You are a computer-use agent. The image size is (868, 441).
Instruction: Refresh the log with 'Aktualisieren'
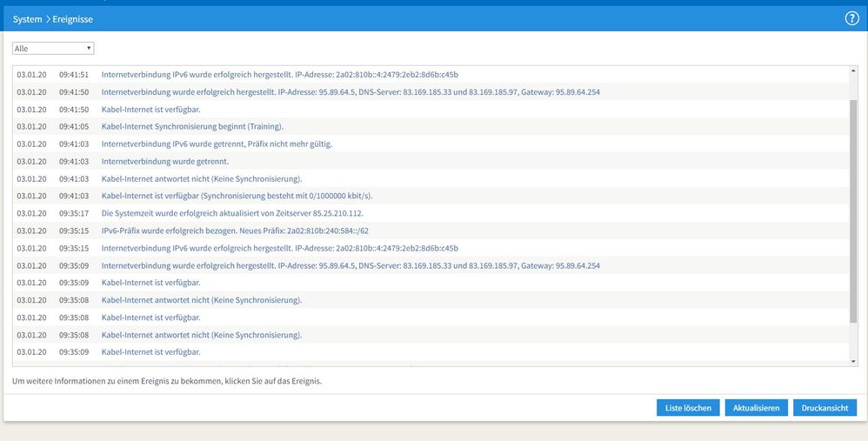(756, 408)
